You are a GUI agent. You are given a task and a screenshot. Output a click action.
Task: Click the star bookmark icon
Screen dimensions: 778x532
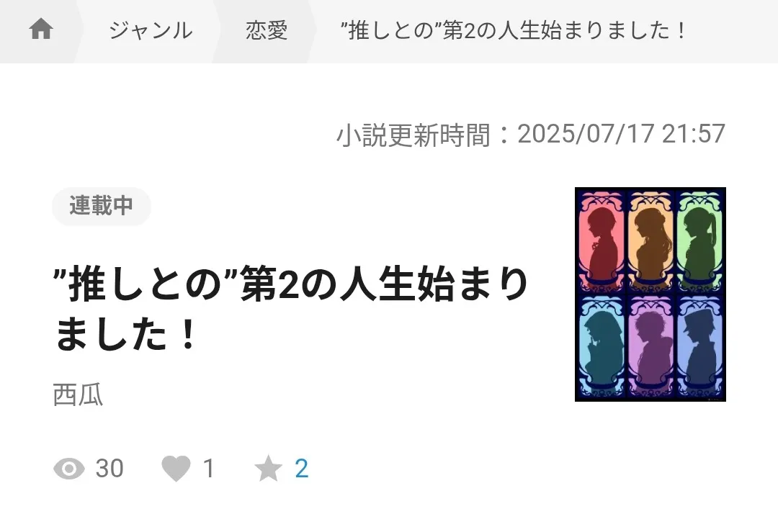[x=269, y=469]
